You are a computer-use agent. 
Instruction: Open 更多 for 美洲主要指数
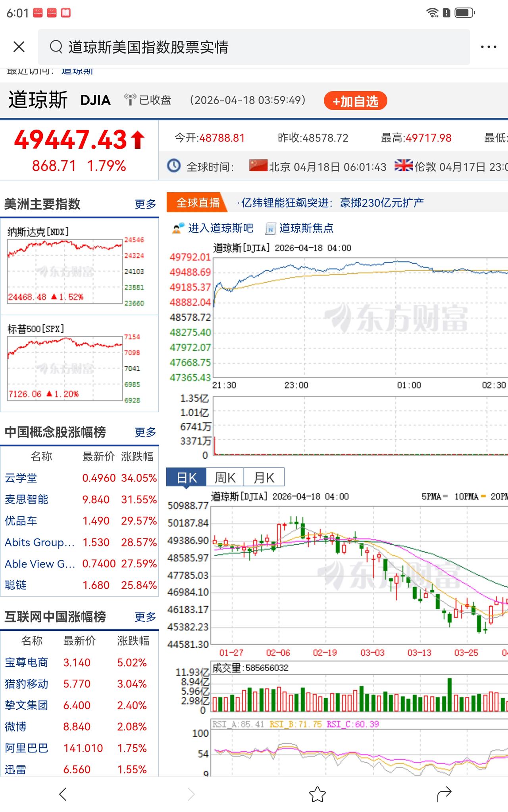(145, 204)
